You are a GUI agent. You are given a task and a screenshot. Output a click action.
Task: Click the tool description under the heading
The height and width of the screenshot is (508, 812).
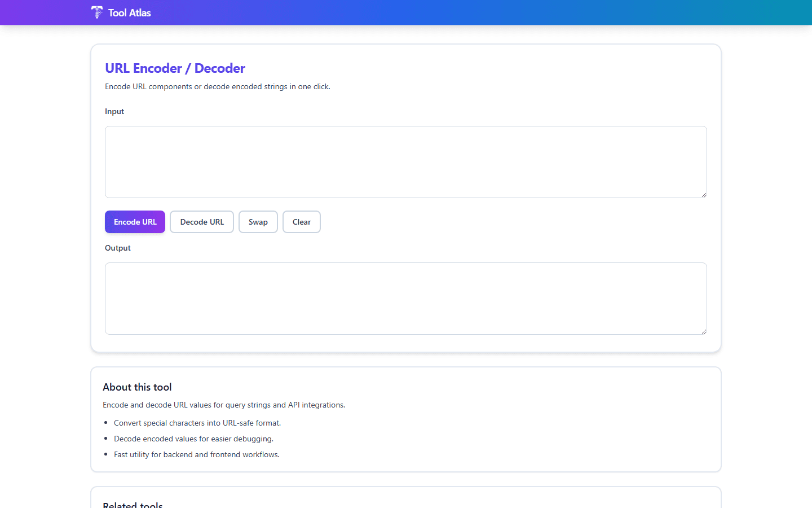click(x=217, y=86)
